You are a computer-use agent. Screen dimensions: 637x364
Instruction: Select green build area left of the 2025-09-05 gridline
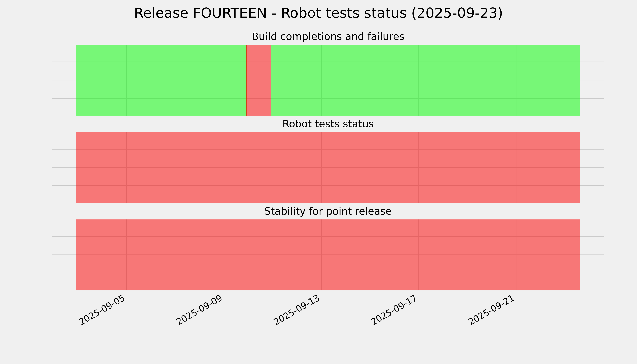pyautogui.click(x=101, y=80)
